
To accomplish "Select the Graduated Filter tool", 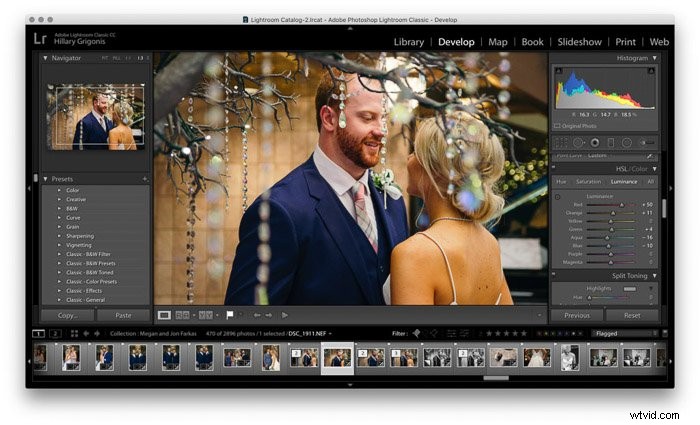I will coord(611,142).
